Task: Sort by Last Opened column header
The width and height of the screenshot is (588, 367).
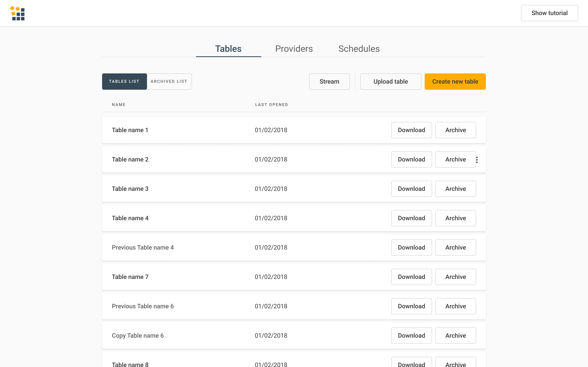Action: pos(271,105)
